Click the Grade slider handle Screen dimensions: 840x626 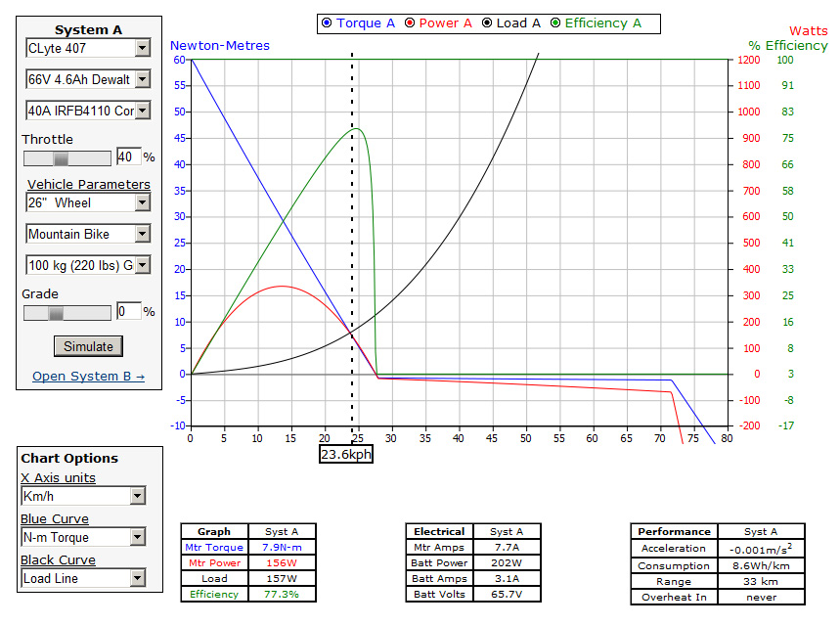pyautogui.click(x=56, y=312)
